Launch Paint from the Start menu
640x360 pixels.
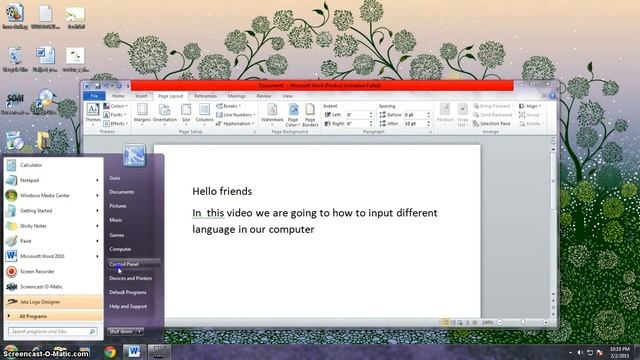point(53,241)
